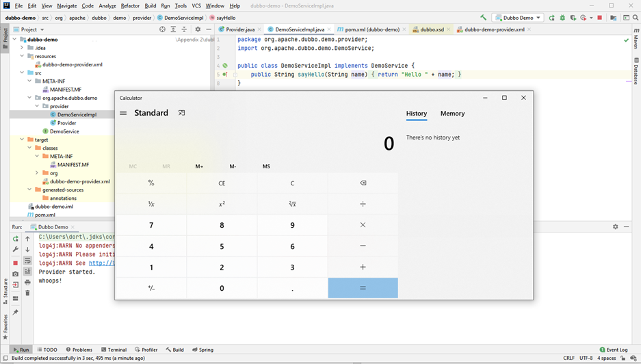Rerun Dubbo Demo from the top toolbar

[552, 18]
